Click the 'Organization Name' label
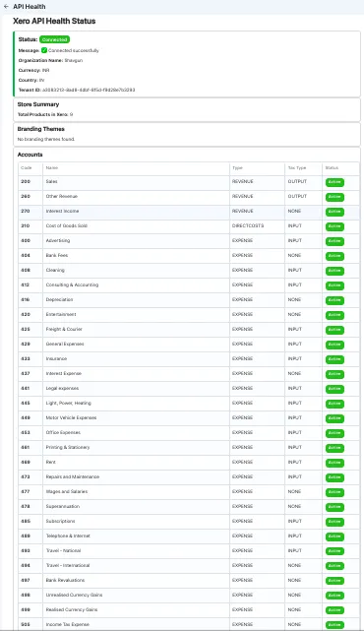The image size is (364, 631). pyautogui.click(x=40, y=60)
